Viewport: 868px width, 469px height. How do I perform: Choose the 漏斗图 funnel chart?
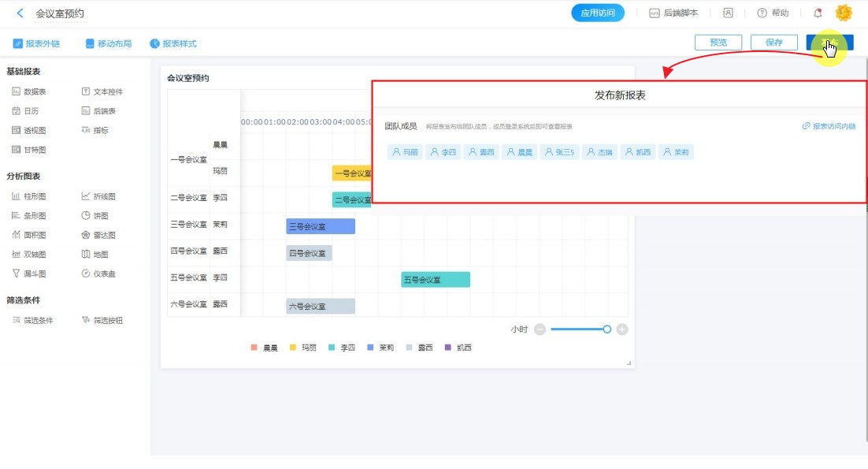tap(29, 274)
